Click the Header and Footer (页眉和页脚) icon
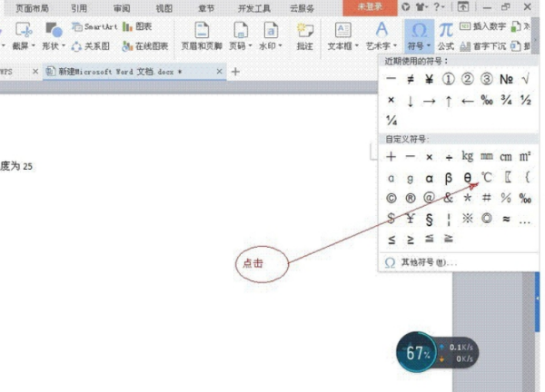 (x=202, y=36)
